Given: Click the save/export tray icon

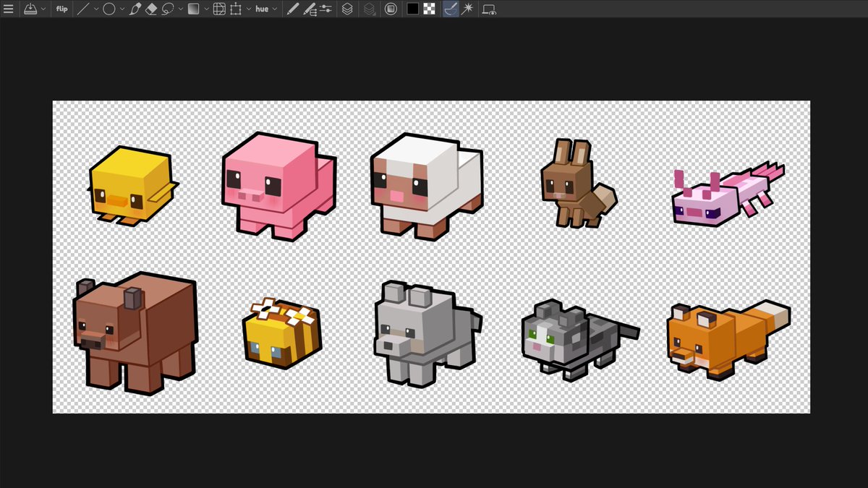Looking at the screenshot, I should pyautogui.click(x=30, y=9).
